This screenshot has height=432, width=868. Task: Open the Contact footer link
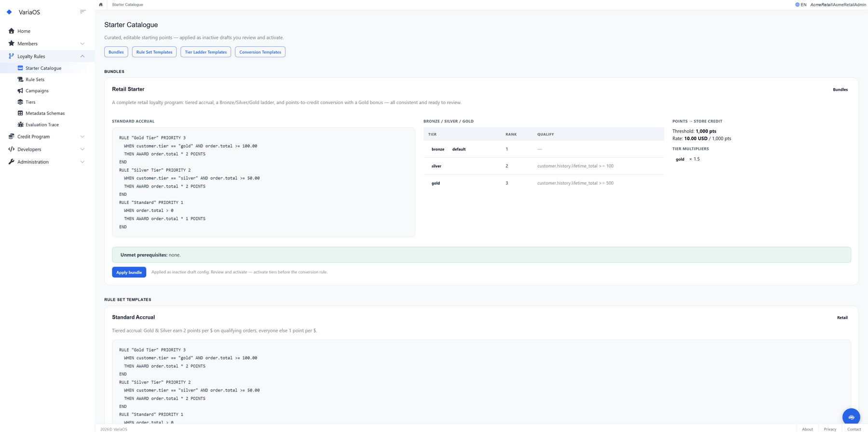click(854, 429)
